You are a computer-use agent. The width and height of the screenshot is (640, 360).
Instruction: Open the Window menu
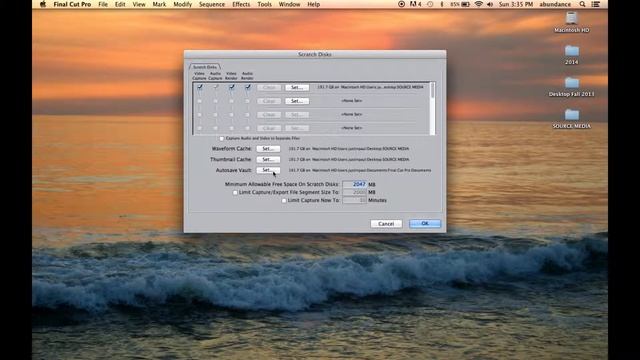tap(289, 4)
